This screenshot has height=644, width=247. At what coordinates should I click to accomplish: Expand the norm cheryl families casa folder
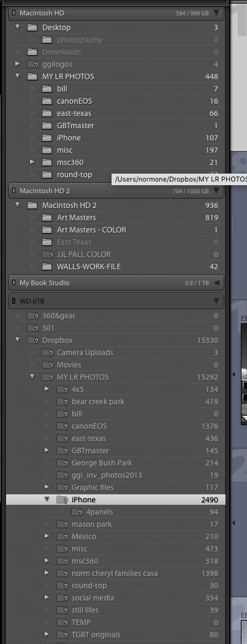click(x=47, y=572)
